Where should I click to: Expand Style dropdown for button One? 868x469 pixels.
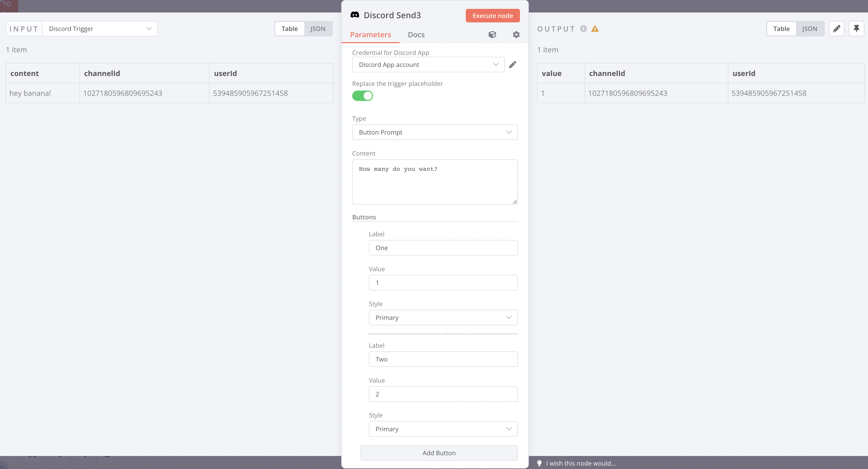pyautogui.click(x=443, y=318)
